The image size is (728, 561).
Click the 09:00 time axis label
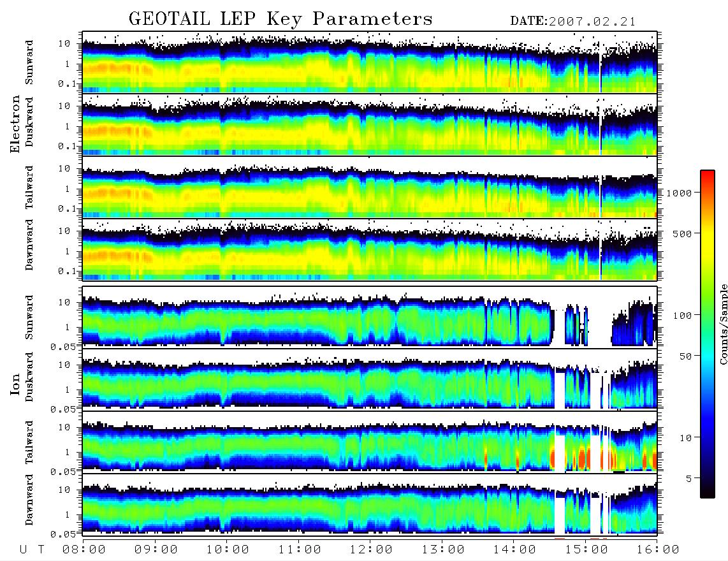[x=156, y=550]
